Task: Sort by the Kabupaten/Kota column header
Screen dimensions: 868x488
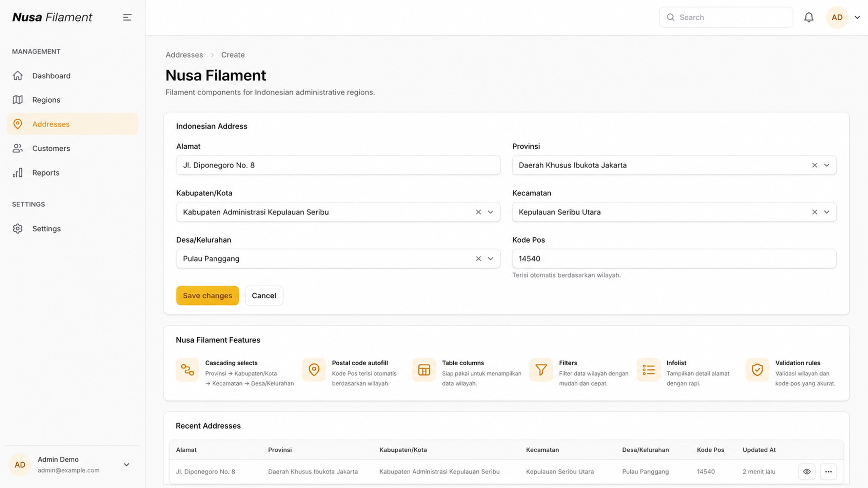Action: coord(403,450)
